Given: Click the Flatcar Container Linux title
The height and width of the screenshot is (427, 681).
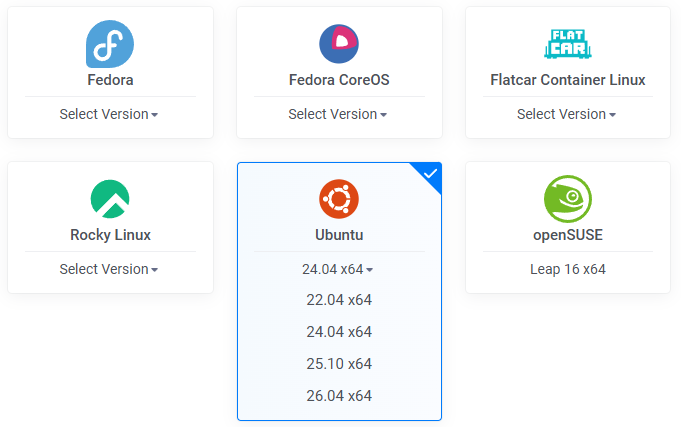Looking at the screenshot, I should click(568, 80).
